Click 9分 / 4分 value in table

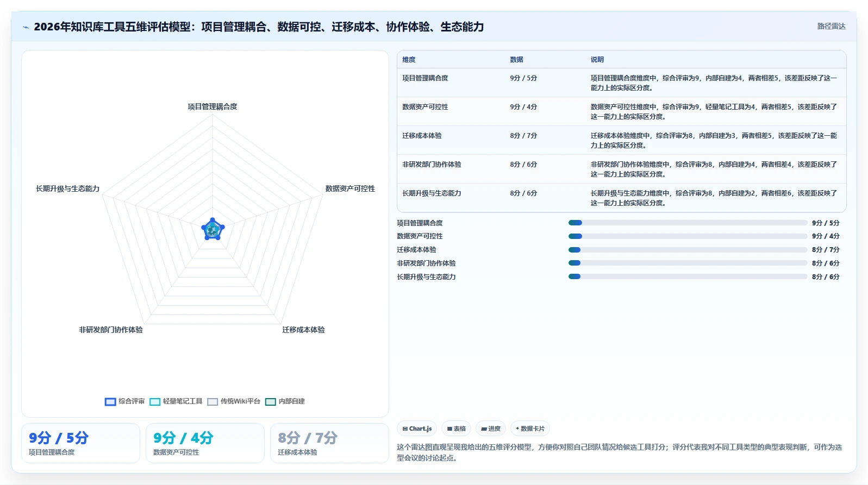coord(523,107)
